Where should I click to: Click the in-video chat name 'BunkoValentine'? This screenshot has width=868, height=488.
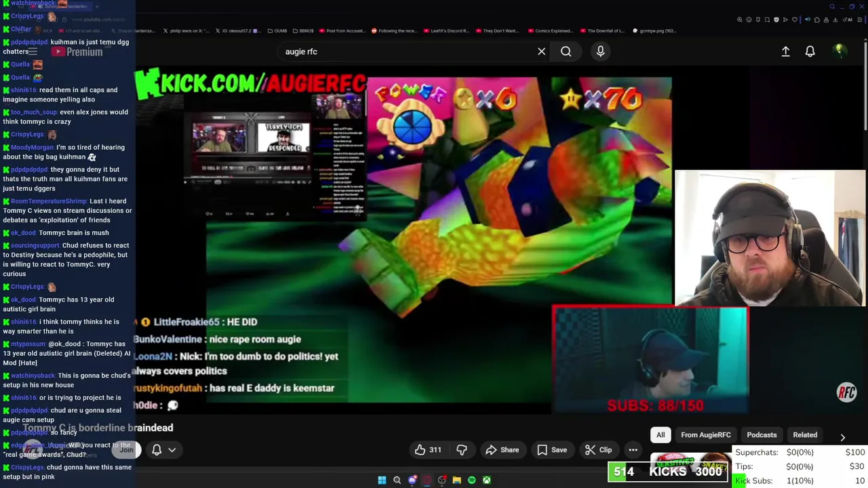coord(167,340)
